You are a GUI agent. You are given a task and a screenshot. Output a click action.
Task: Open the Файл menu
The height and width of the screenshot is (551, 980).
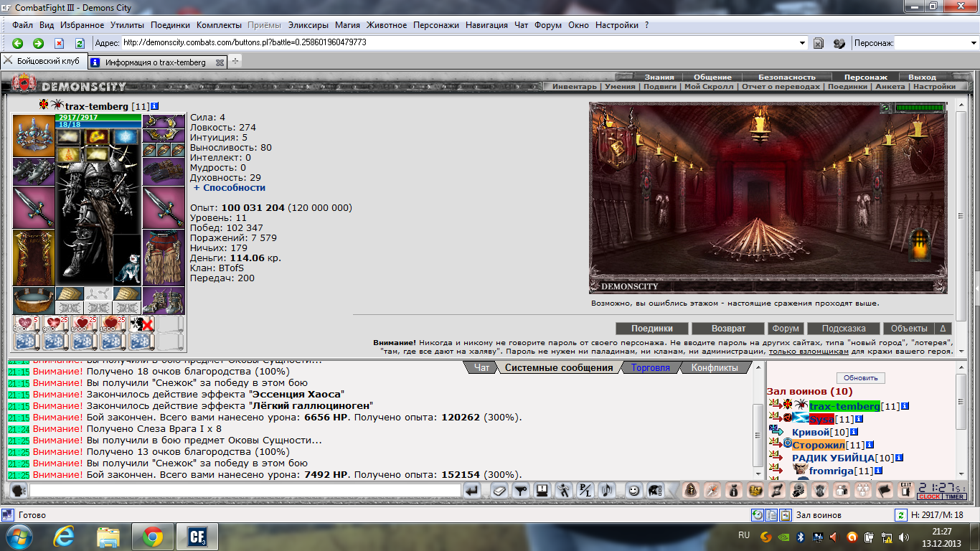pyautogui.click(x=22, y=24)
